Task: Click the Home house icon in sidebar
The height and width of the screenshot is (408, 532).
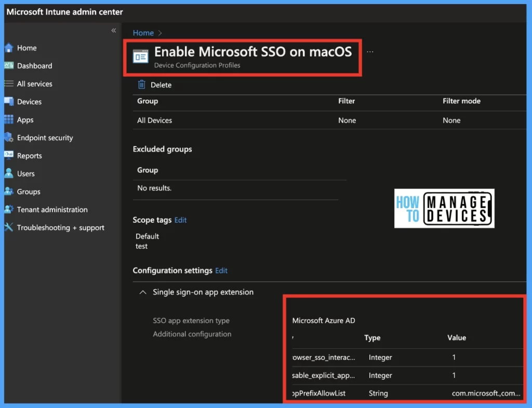Action: pyautogui.click(x=9, y=48)
